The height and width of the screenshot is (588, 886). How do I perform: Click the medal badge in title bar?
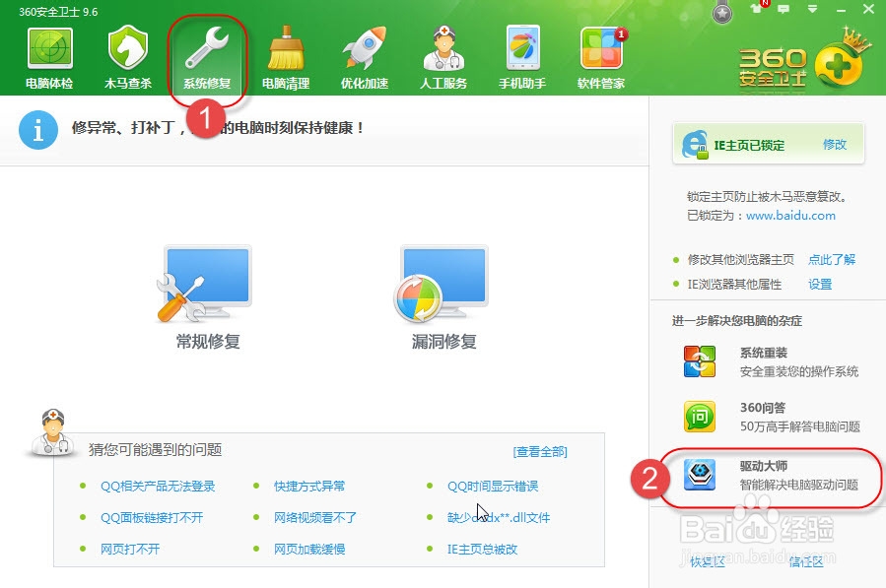(722, 13)
